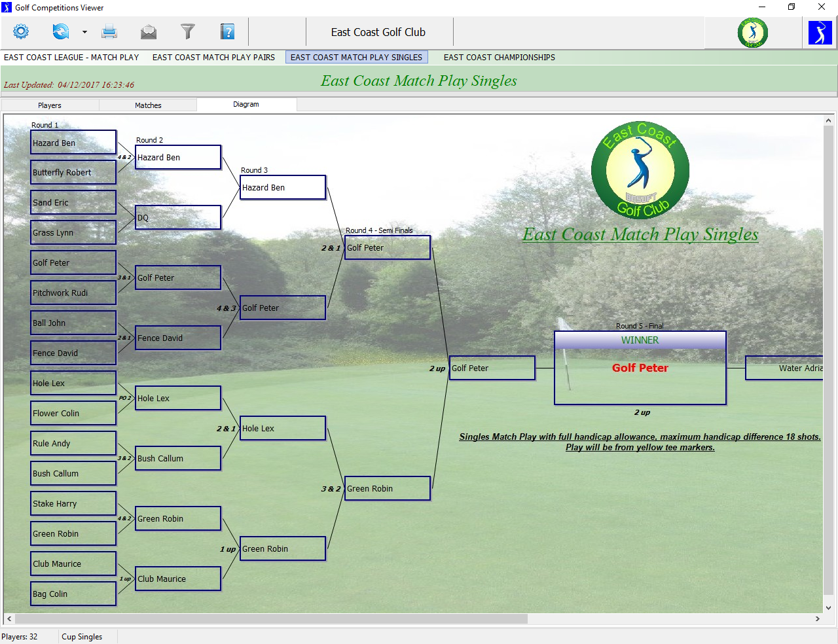
Task: Click Players: 32 in status bar
Action: [x=20, y=637]
